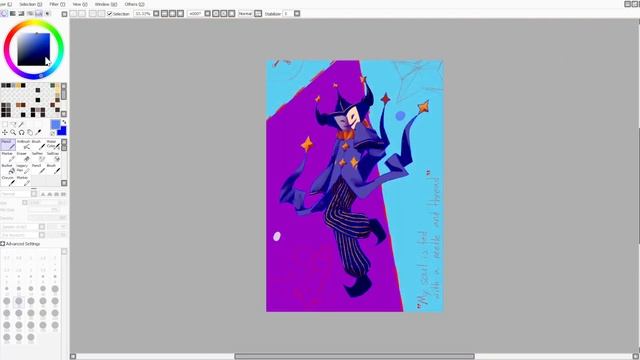Screen dimensions: 640x360
Task: Select the Crayon tool
Action: point(8,180)
